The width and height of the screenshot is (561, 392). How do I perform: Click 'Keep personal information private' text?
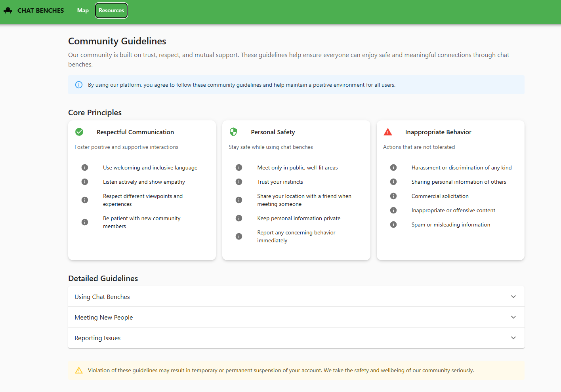coord(299,218)
